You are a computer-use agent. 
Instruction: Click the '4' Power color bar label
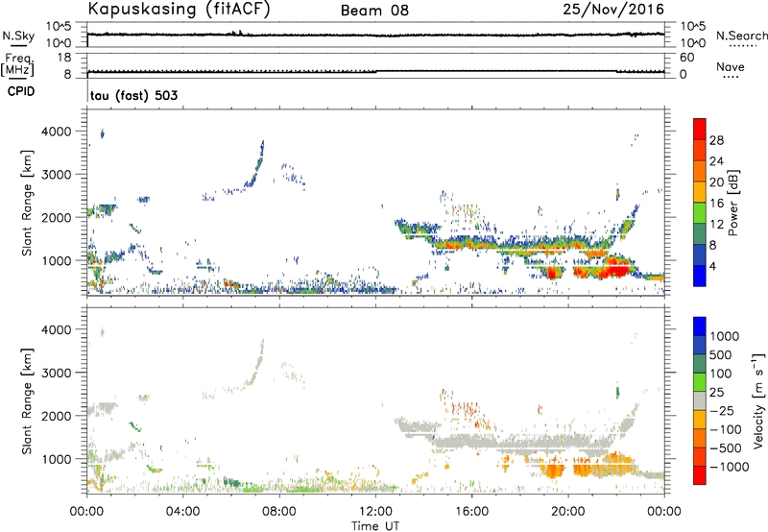712,267
